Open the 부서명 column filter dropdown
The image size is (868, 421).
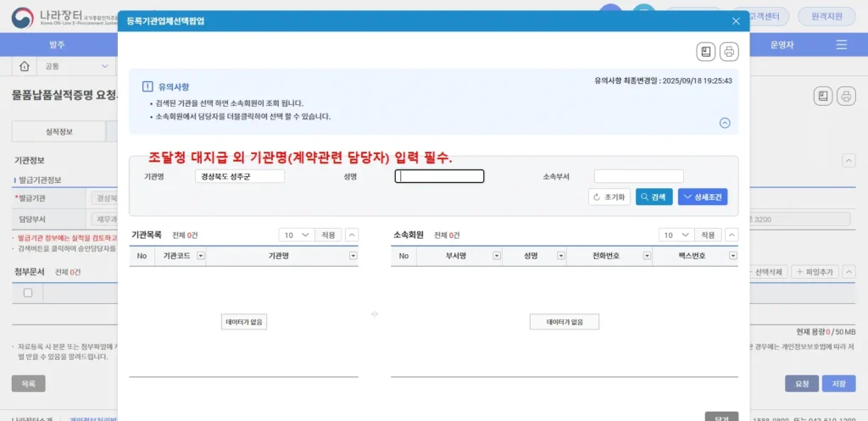tap(495, 256)
